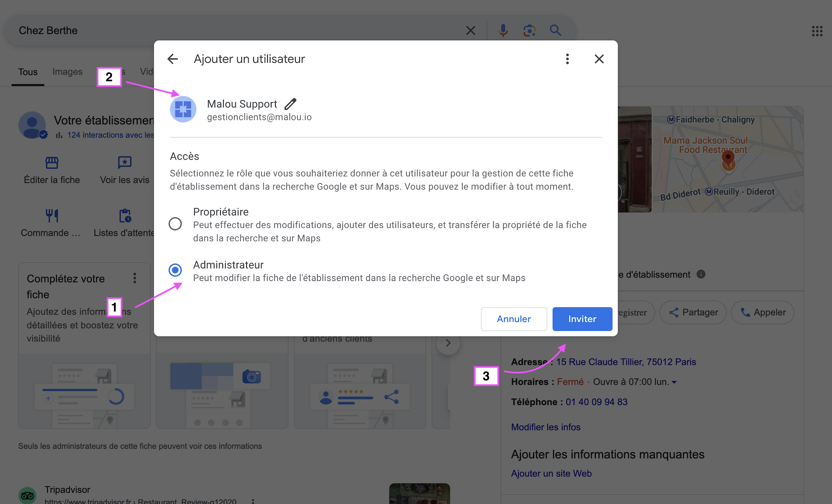Image resolution: width=832 pixels, height=504 pixels.
Task: Select the Administrateur radio button
Action: point(175,270)
